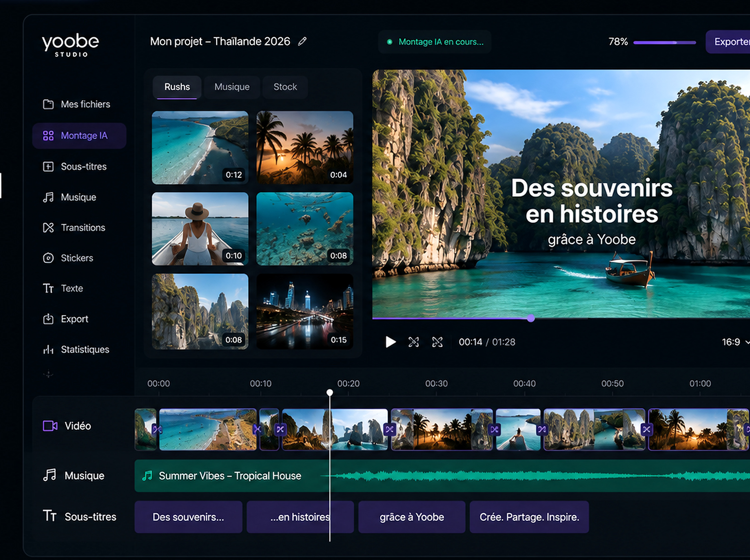The image size is (750, 560).
Task: Select the limestone cliffs clip thumbnail
Action: tap(200, 311)
